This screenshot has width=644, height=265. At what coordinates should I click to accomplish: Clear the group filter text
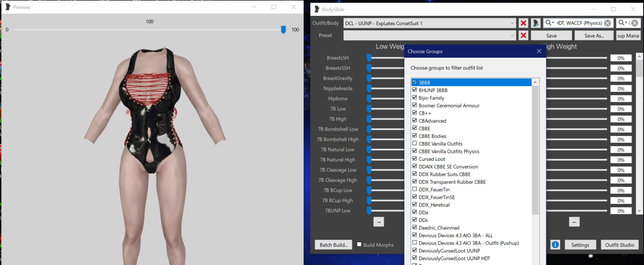607,23
